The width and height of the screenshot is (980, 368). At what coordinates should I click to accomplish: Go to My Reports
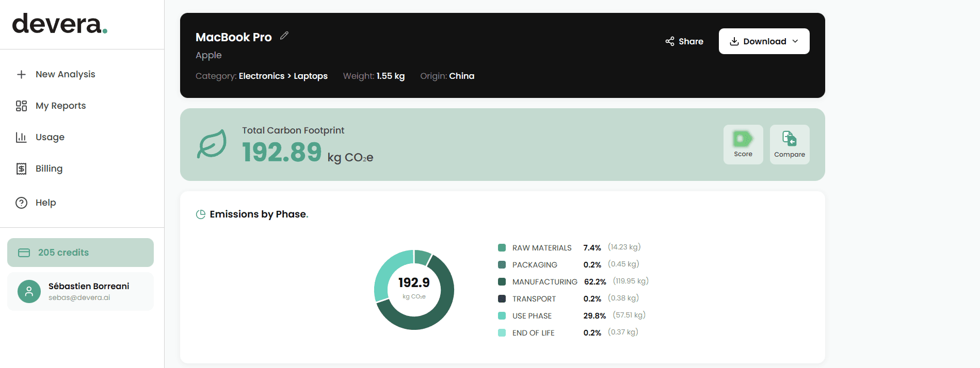(x=61, y=106)
